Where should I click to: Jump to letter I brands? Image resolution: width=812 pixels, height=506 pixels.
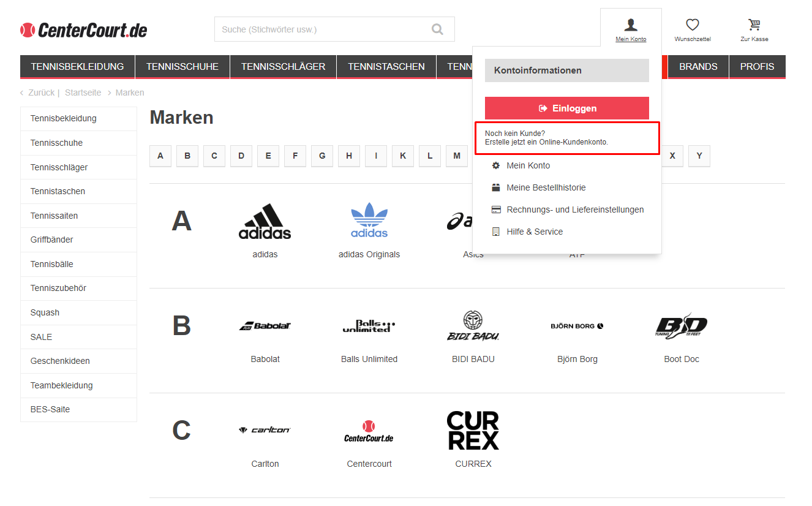[x=376, y=156]
